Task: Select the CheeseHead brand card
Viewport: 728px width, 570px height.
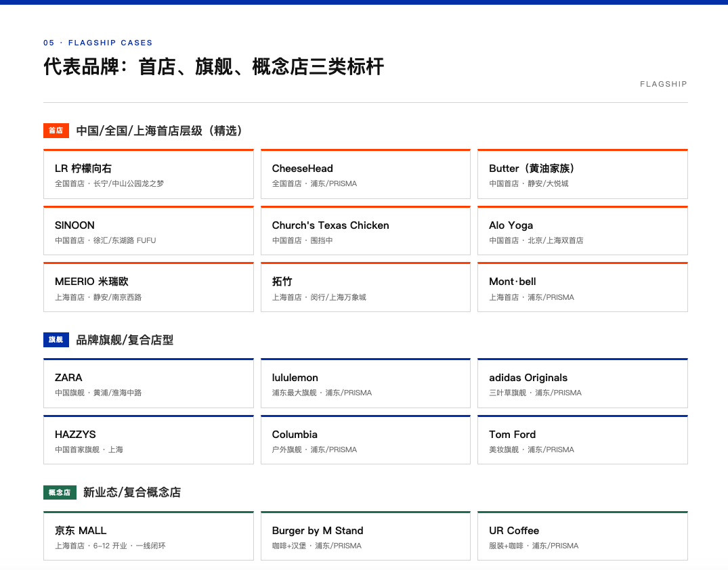Action: [x=366, y=174]
